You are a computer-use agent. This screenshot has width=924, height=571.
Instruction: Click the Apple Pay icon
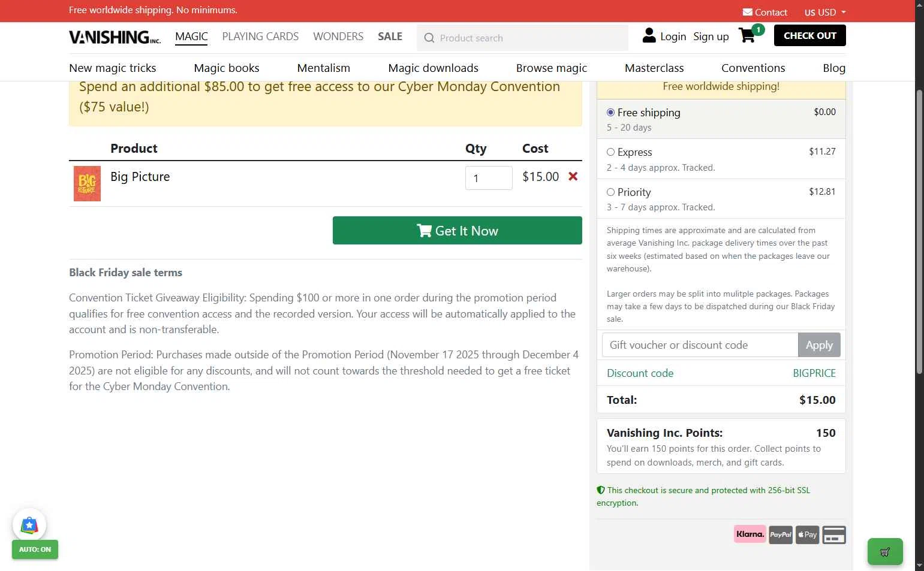tap(808, 534)
